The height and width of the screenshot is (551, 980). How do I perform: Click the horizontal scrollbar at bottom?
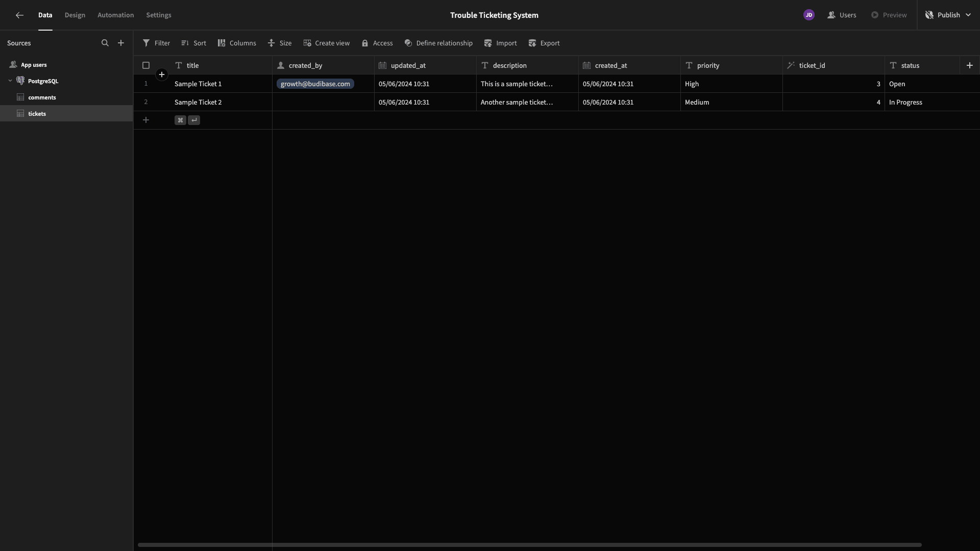530,545
